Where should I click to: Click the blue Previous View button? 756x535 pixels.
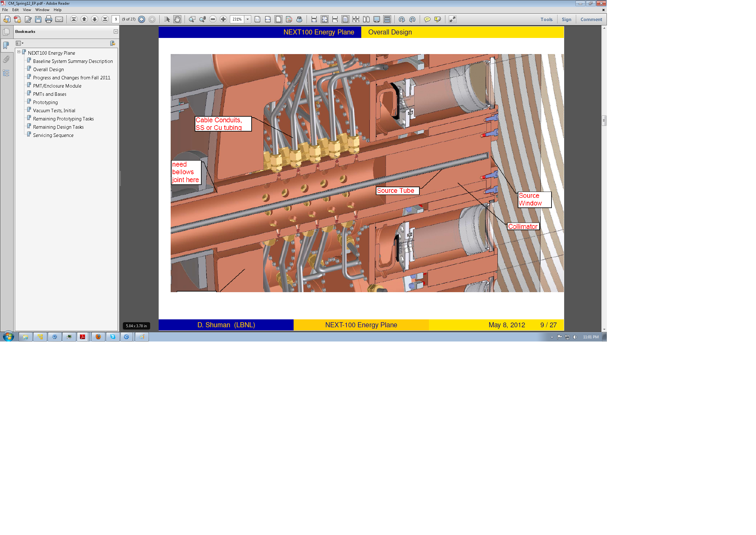click(142, 19)
